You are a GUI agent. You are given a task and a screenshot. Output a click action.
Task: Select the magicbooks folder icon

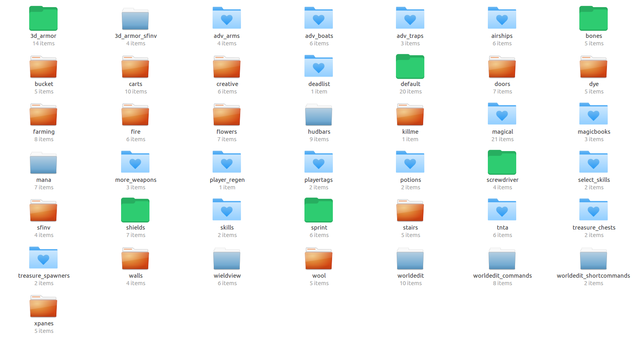tap(594, 114)
